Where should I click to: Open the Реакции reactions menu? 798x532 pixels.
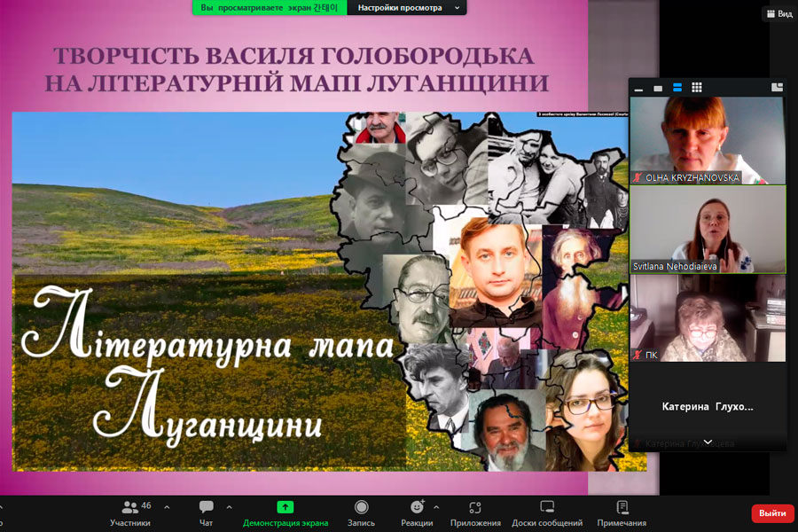click(x=417, y=513)
